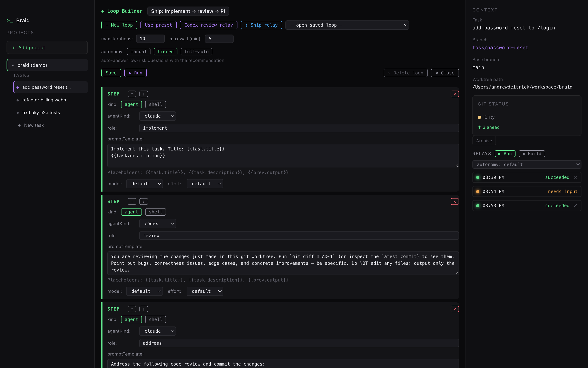
Task: Click New task in sidebar
Action: (x=31, y=125)
